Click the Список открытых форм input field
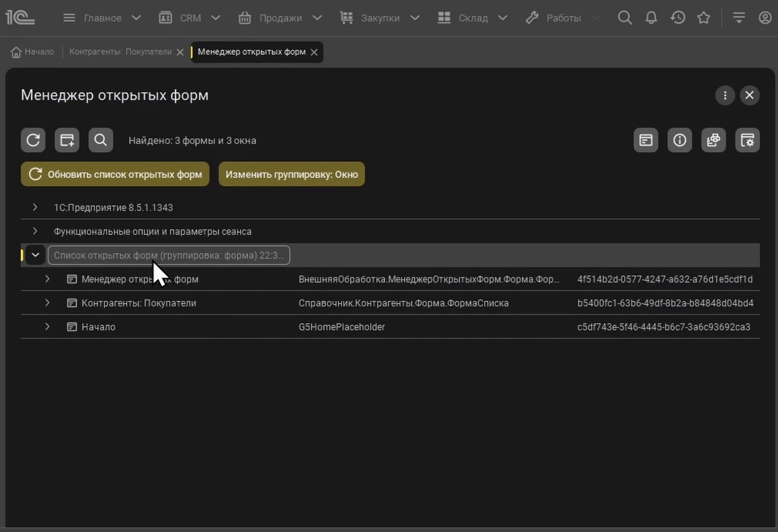Viewport: 778px width, 532px height. click(x=169, y=255)
